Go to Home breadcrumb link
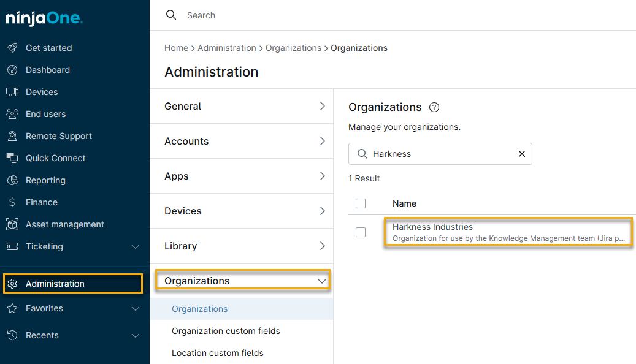The height and width of the screenshot is (364, 636). click(x=176, y=48)
